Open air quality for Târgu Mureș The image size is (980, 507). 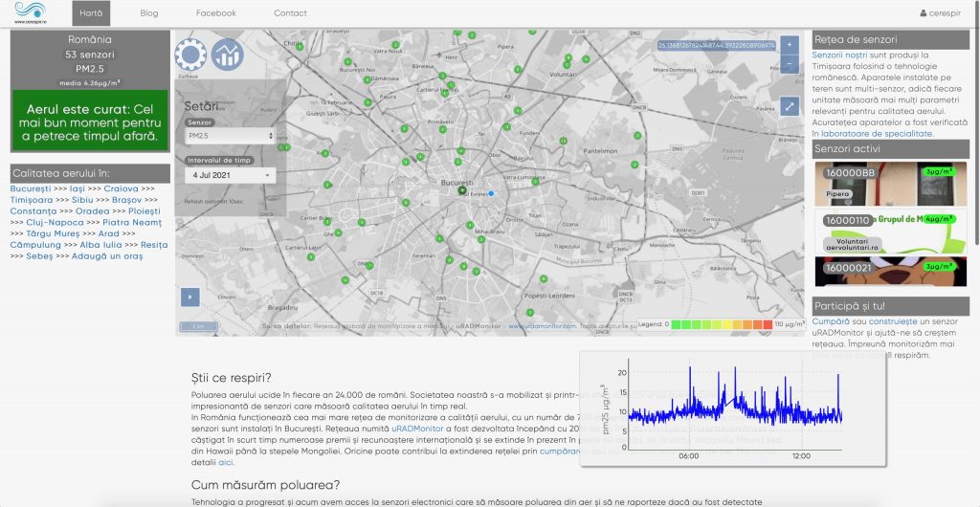(54, 233)
